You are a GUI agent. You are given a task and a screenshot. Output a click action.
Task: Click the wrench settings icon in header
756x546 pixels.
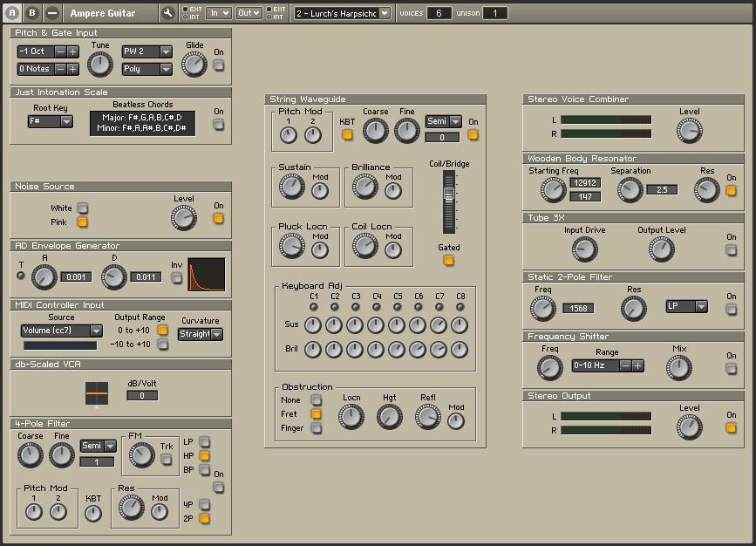pyautogui.click(x=168, y=13)
